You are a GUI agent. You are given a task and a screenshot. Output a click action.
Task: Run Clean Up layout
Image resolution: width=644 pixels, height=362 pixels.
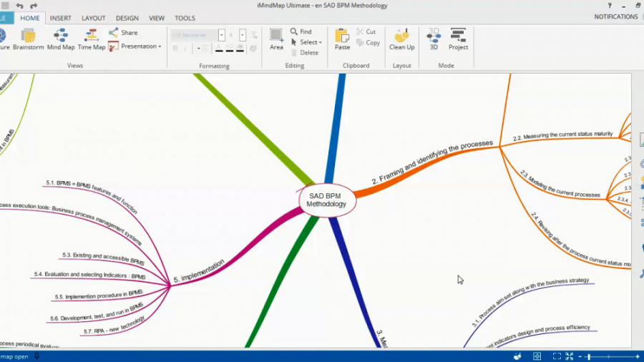pyautogui.click(x=401, y=39)
